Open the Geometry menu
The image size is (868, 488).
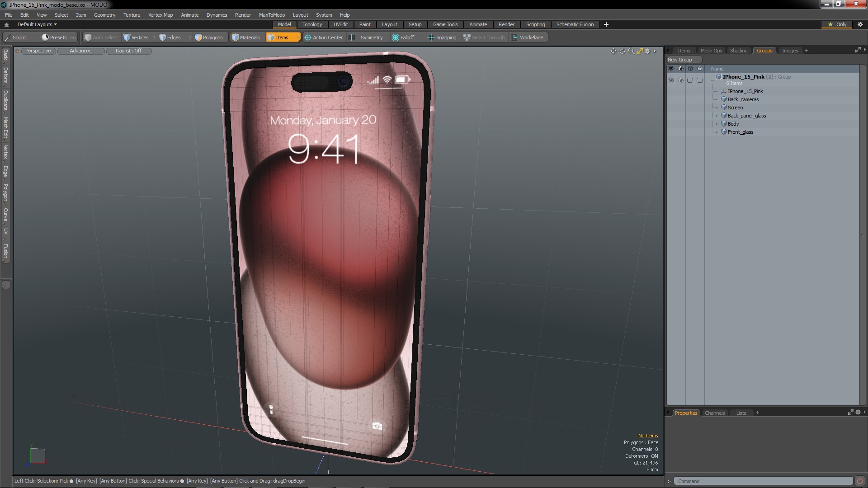(104, 15)
